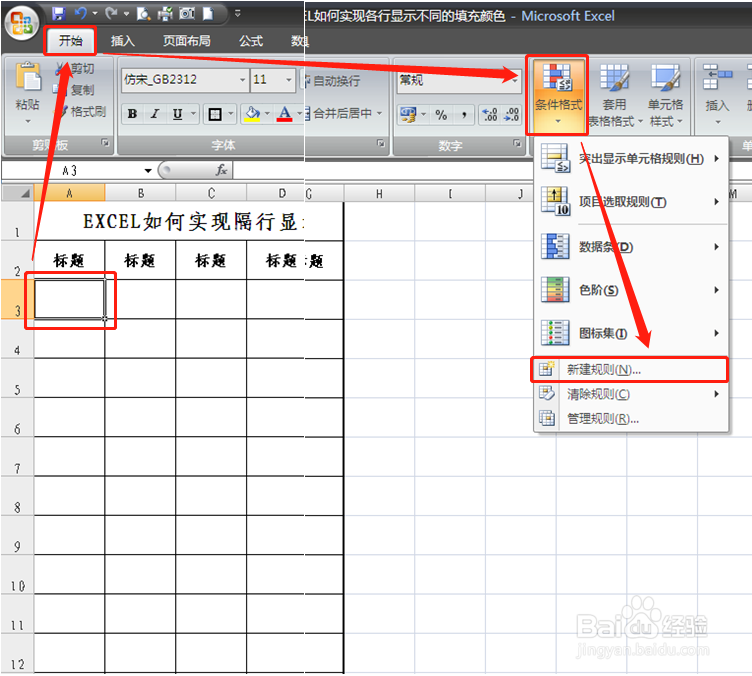The width and height of the screenshot is (752, 676).
Task: Switch to the 插入 tab
Action: [123, 41]
